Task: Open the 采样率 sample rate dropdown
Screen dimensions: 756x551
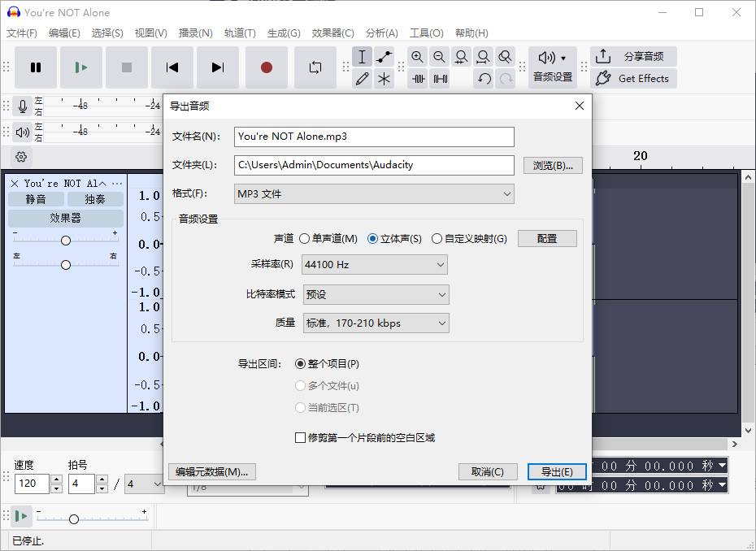Action: click(375, 264)
